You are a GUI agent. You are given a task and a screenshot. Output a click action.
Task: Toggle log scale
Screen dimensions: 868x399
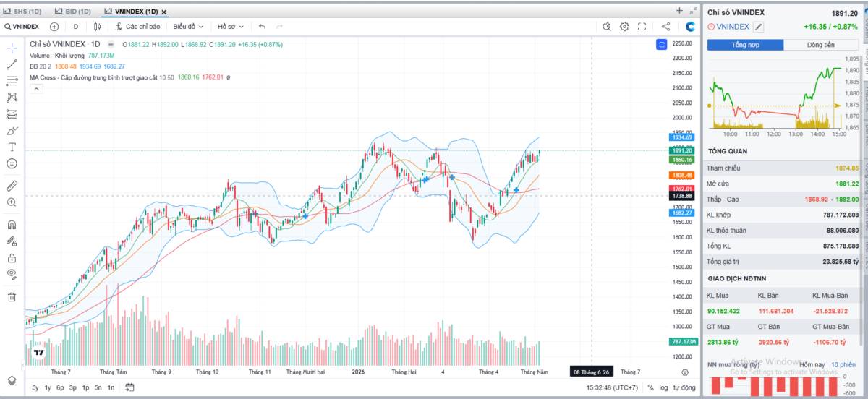(x=663, y=388)
